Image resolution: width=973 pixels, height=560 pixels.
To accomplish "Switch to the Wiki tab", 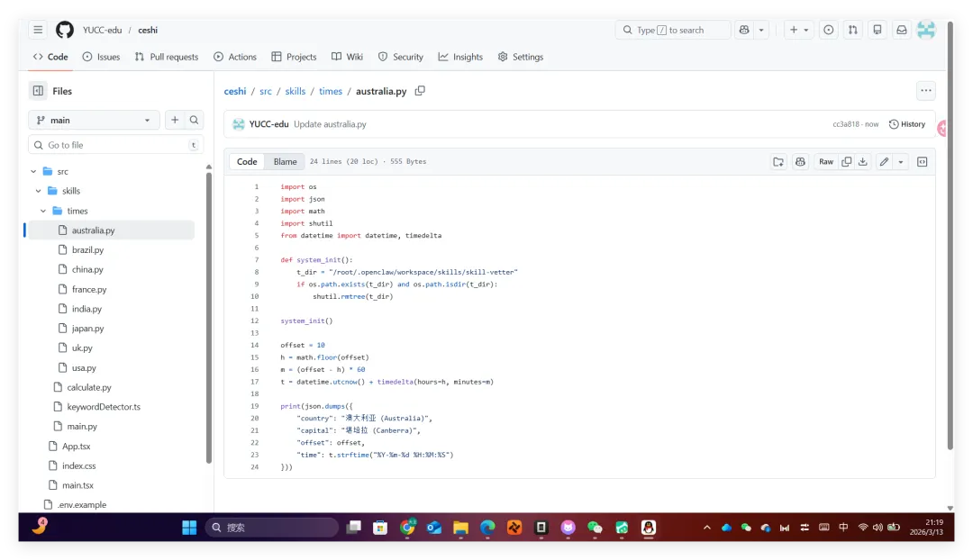I will [347, 57].
